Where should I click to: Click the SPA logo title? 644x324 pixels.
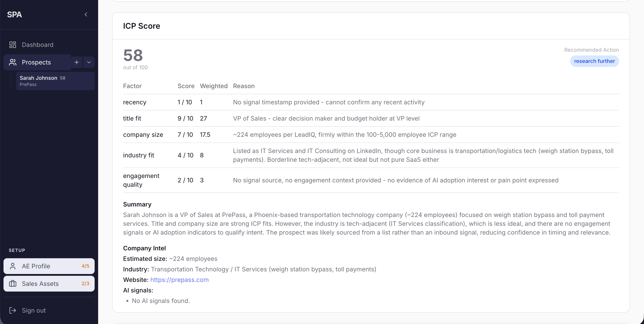pyautogui.click(x=14, y=14)
